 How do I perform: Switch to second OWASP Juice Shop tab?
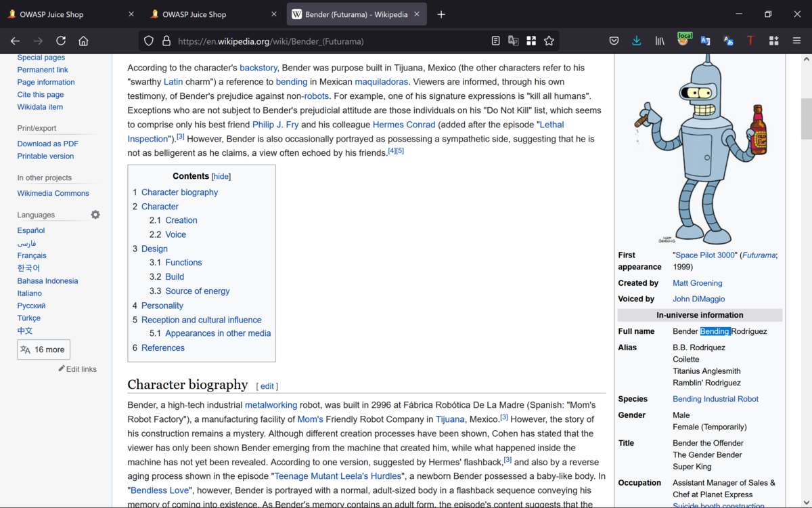pyautogui.click(x=214, y=14)
